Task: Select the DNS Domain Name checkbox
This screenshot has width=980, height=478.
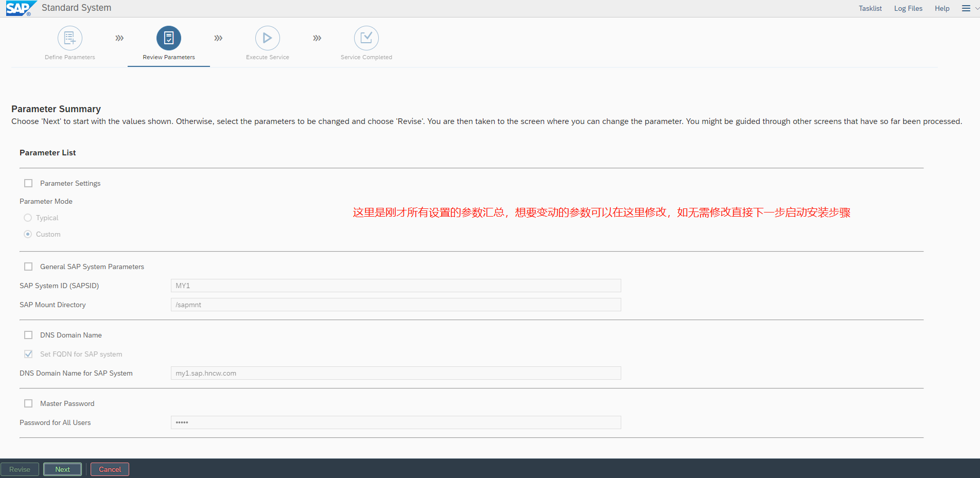Action: point(28,335)
